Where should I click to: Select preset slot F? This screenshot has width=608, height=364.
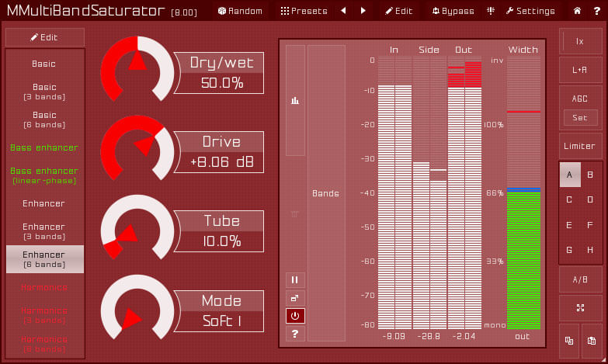click(590, 225)
